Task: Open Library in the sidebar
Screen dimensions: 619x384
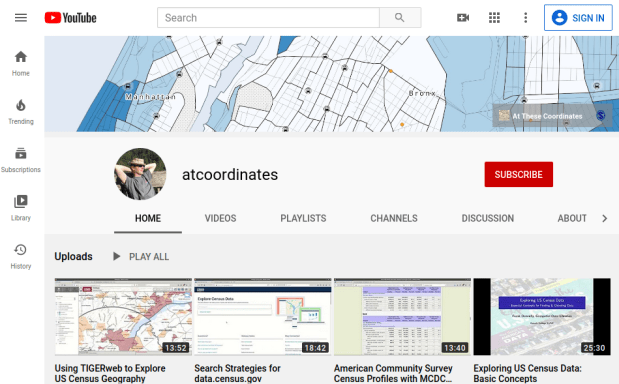Action: click(x=21, y=208)
